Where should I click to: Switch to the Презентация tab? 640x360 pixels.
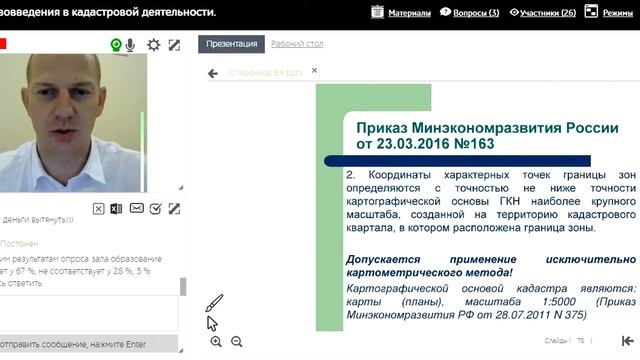point(231,44)
